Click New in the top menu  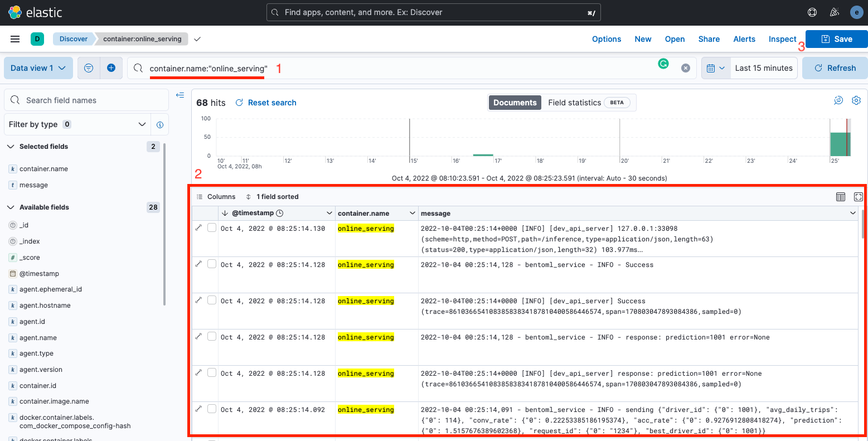643,39
